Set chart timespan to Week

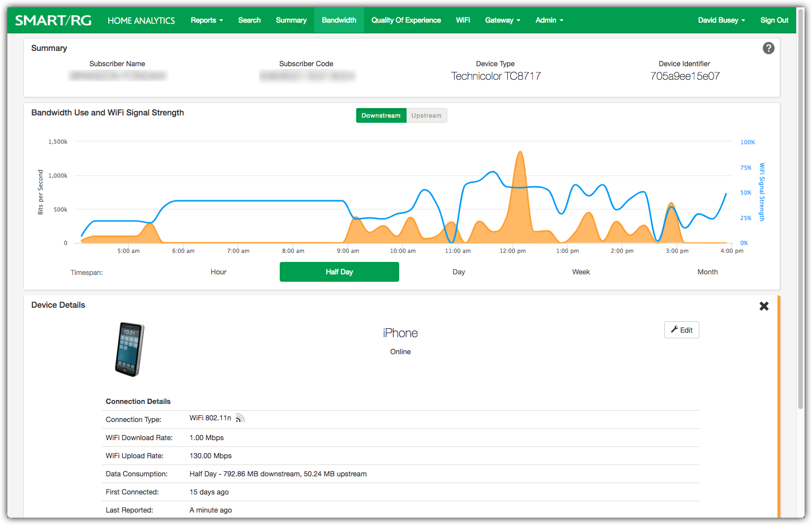click(580, 272)
